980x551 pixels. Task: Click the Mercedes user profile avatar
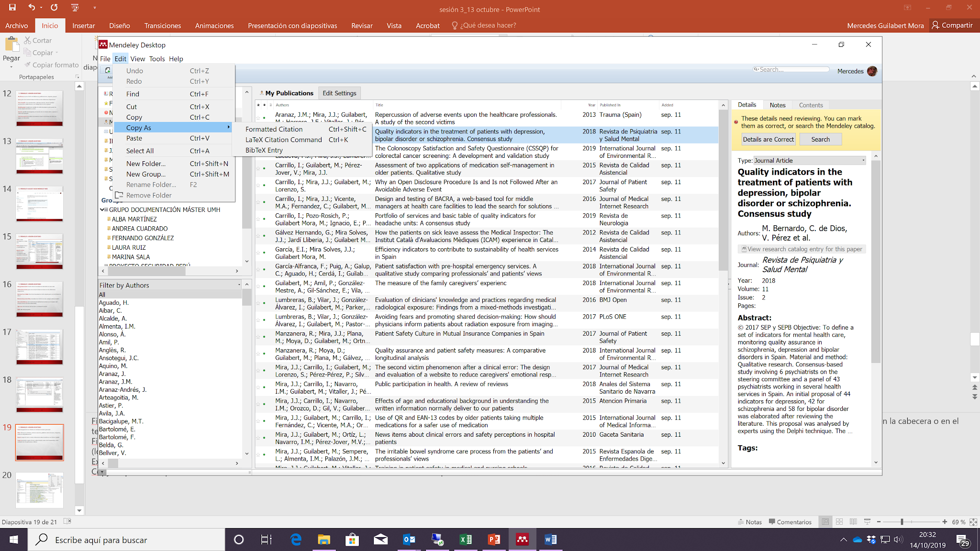(872, 71)
